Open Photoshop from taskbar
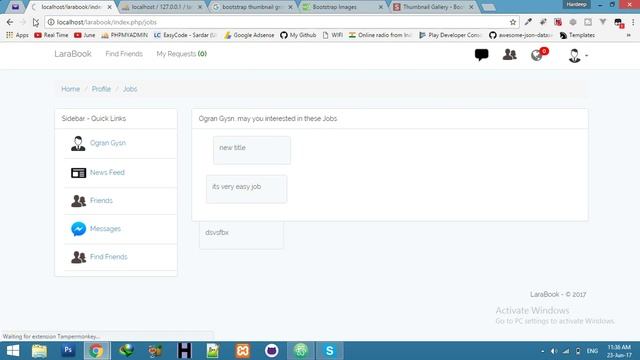 [x=68, y=351]
